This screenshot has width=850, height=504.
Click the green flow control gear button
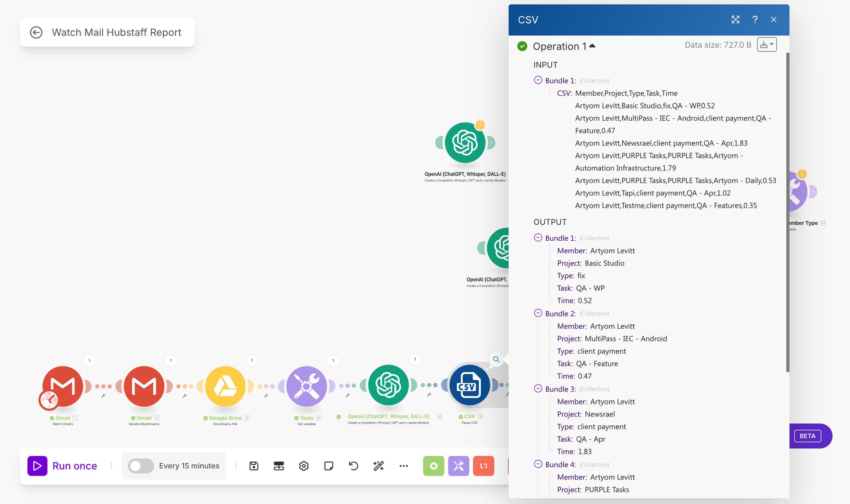pyautogui.click(x=433, y=466)
